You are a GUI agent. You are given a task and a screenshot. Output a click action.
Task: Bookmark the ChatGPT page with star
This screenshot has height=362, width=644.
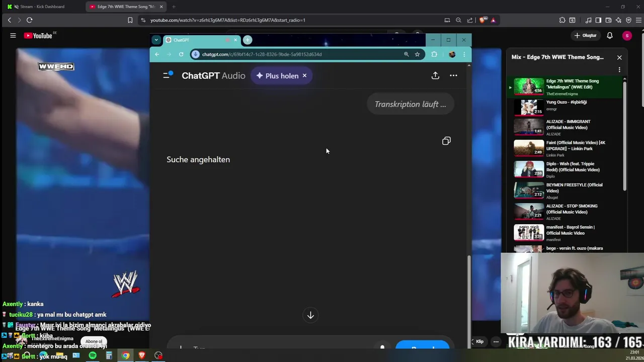click(x=417, y=54)
